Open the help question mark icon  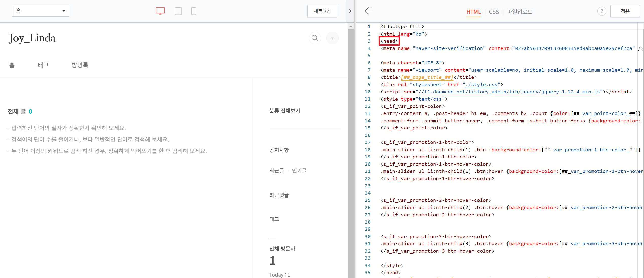point(602,11)
